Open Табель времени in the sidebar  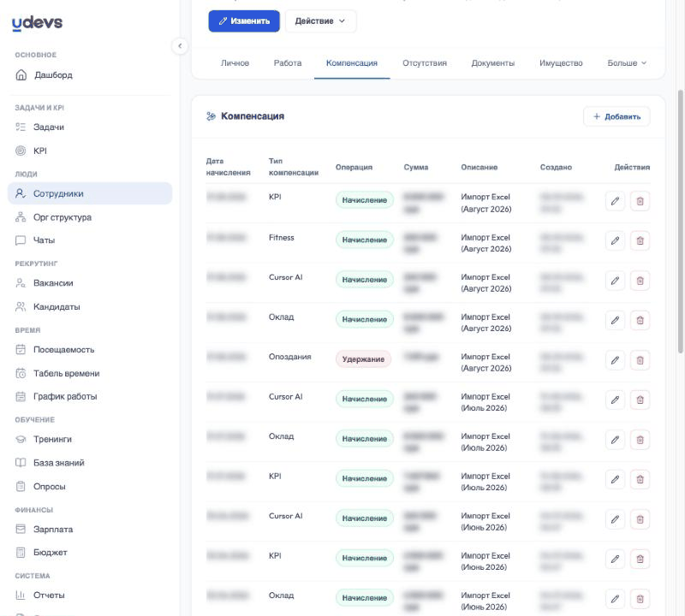pos(67,373)
